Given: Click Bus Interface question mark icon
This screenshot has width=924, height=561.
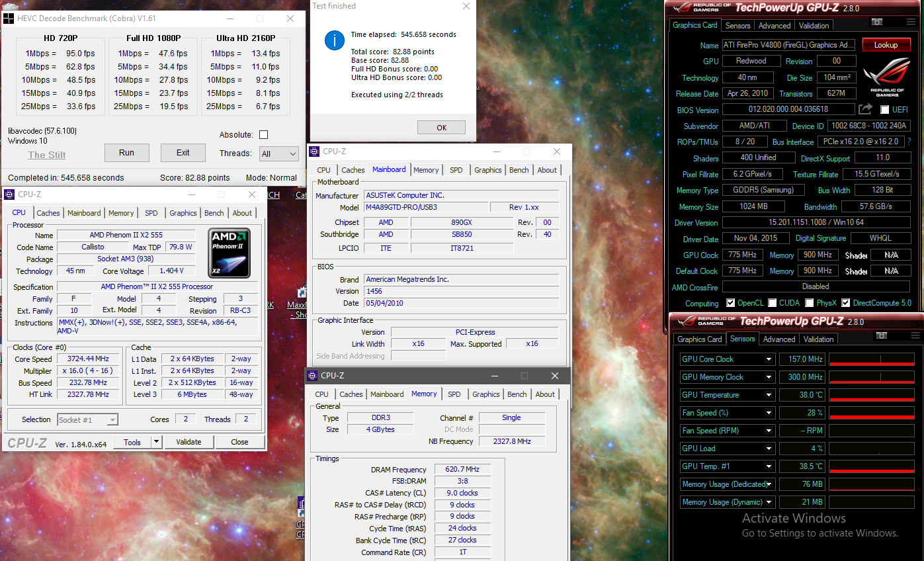Looking at the screenshot, I should [x=909, y=142].
